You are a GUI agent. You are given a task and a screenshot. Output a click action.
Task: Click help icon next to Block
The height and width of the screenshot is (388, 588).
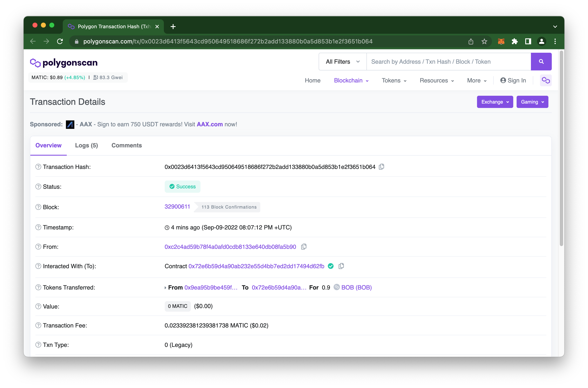pos(38,207)
